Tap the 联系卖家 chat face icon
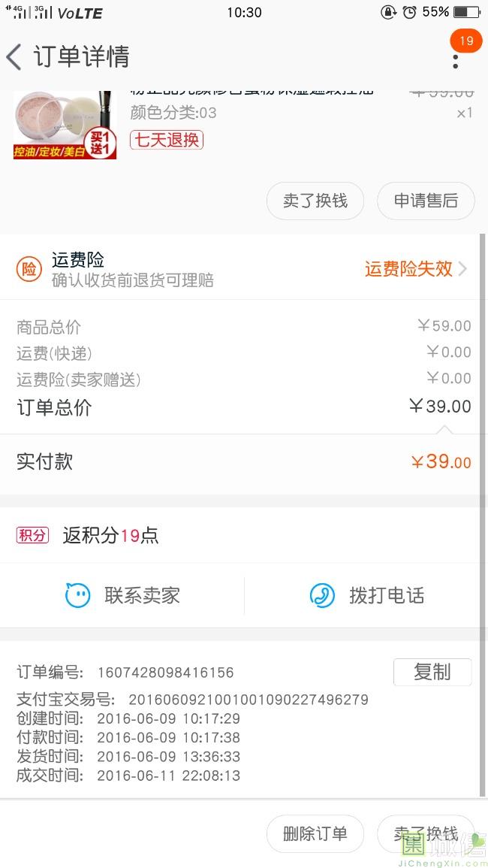This screenshot has width=488, height=868. pyautogui.click(x=77, y=596)
